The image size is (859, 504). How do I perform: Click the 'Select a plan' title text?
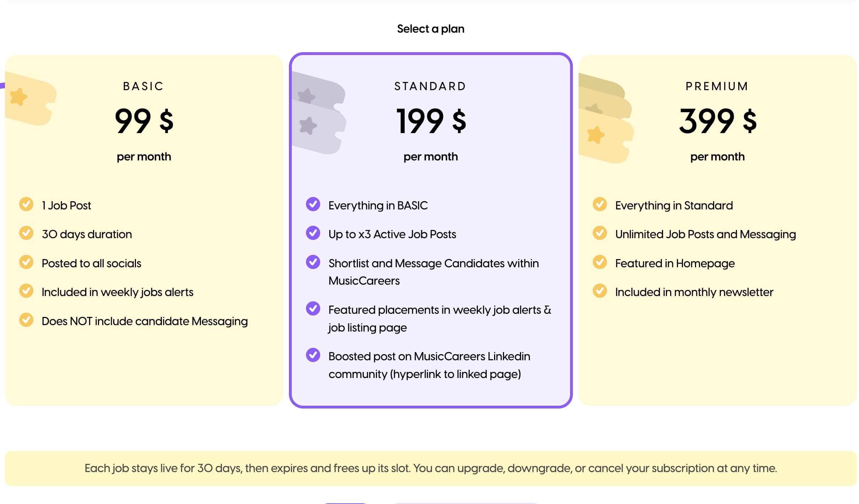click(430, 28)
